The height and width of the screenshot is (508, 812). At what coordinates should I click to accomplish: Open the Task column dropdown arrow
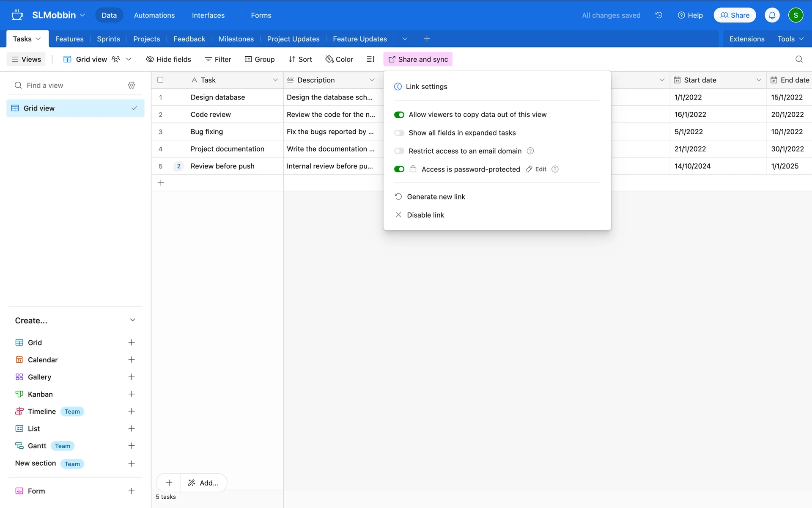coord(275,80)
